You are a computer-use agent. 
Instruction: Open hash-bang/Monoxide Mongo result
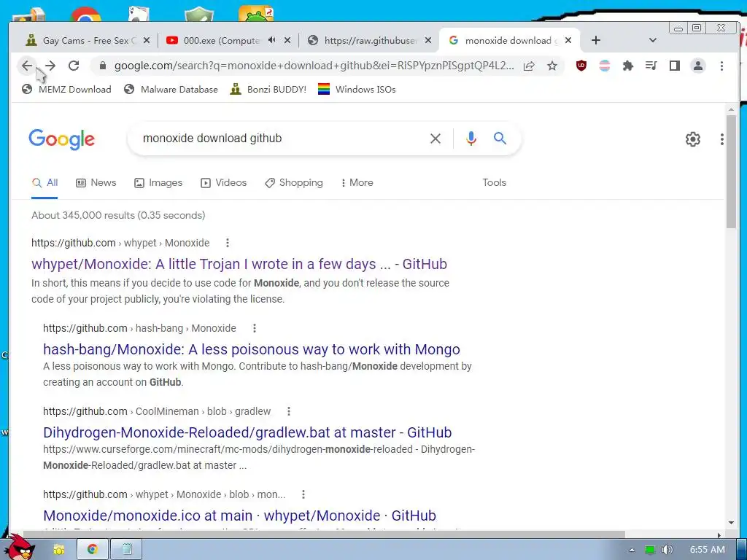coord(252,349)
